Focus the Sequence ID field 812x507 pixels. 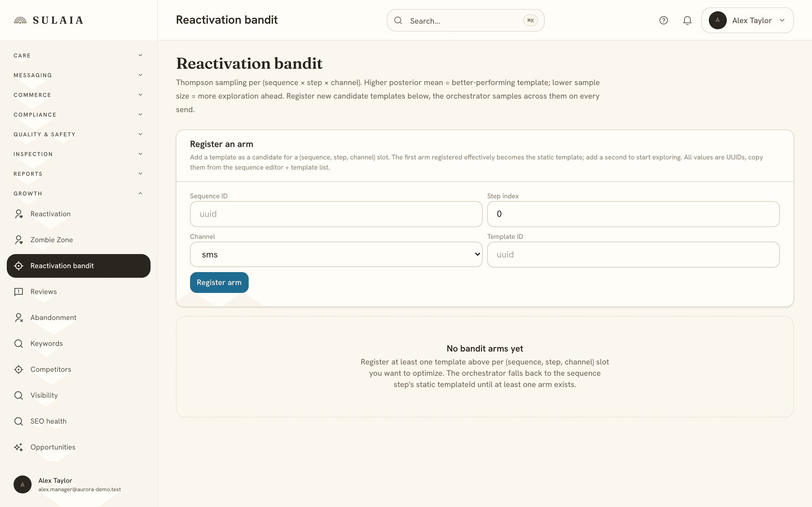pos(336,214)
